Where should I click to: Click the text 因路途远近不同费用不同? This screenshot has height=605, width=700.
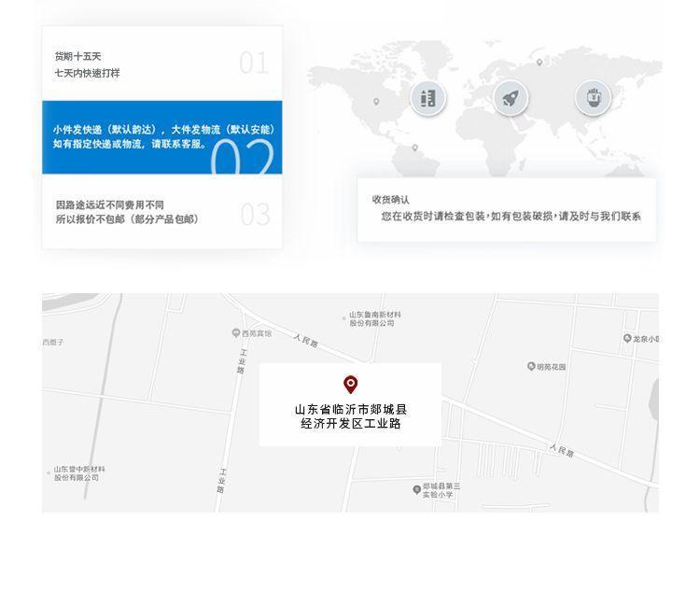coord(109,205)
